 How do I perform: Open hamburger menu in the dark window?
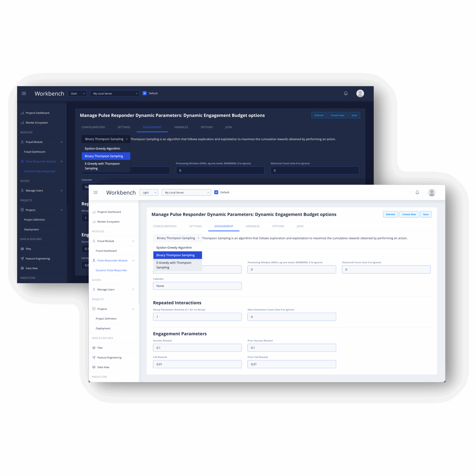tap(24, 93)
